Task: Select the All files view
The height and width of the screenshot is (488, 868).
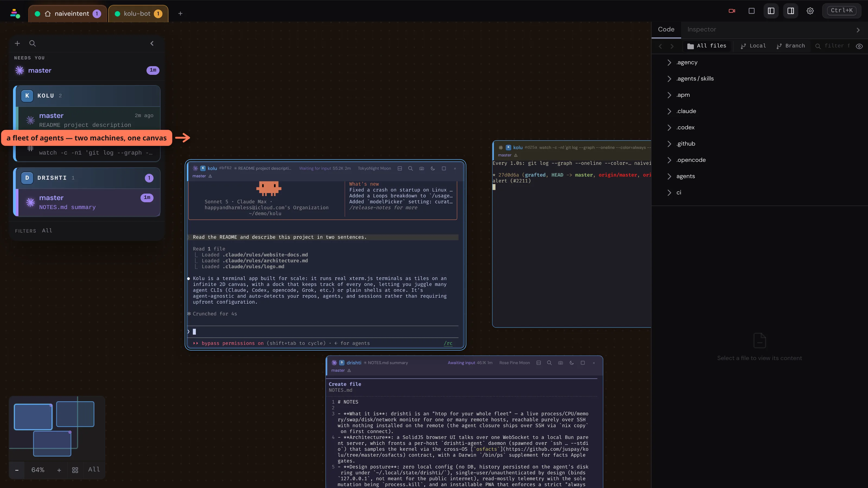Action: pos(707,46)
